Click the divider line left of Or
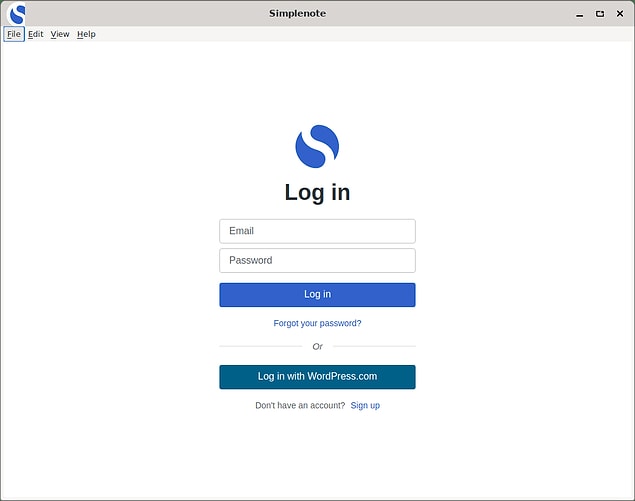This screenshot has width=635, height=501. coord(260,346)
